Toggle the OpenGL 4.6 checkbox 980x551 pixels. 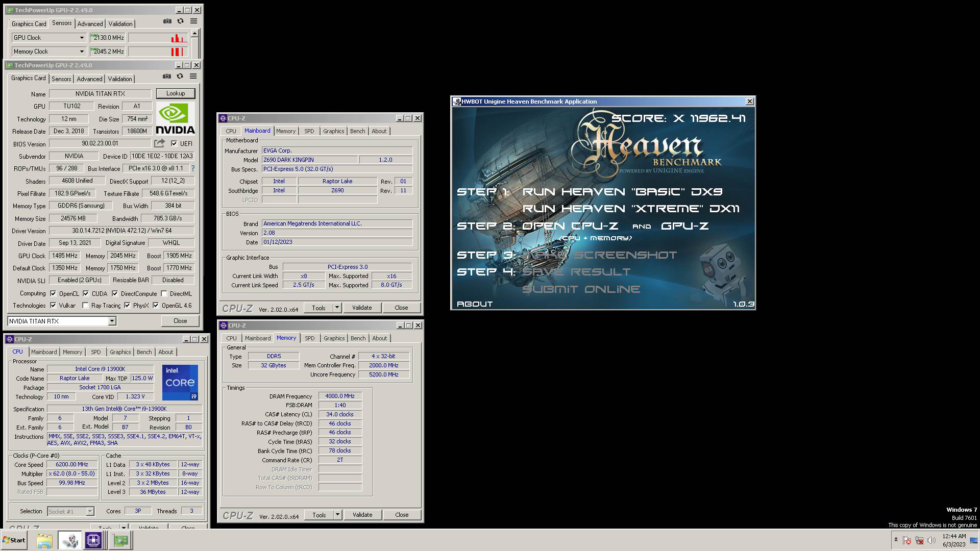pos(156,305)
